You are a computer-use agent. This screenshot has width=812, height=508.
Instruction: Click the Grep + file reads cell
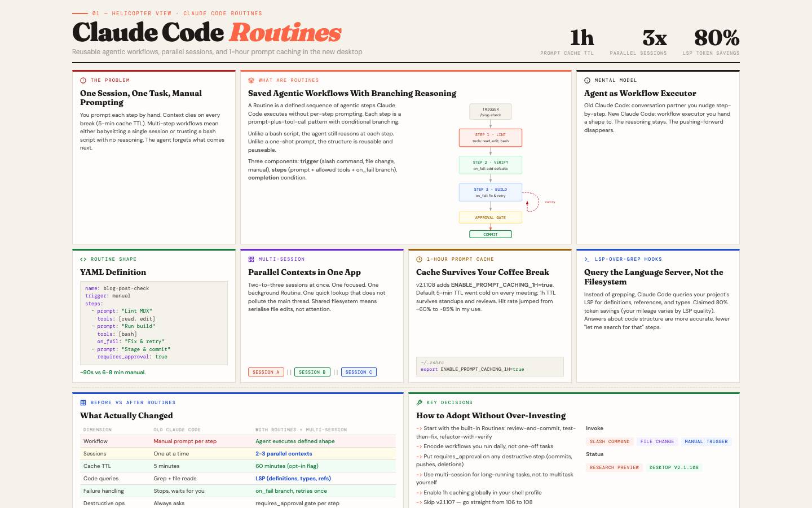[175, 479]
